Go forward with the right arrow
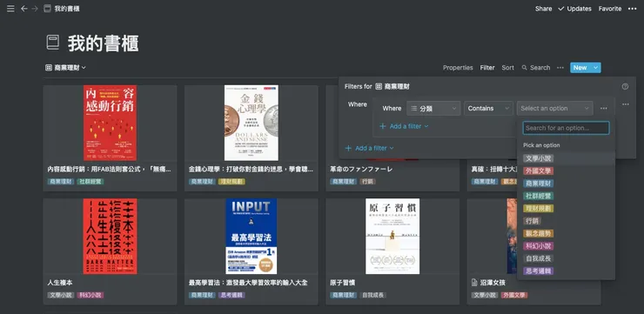Image resolution: width=644 pixels, height=314 pixels. click(x=35, y=9)
